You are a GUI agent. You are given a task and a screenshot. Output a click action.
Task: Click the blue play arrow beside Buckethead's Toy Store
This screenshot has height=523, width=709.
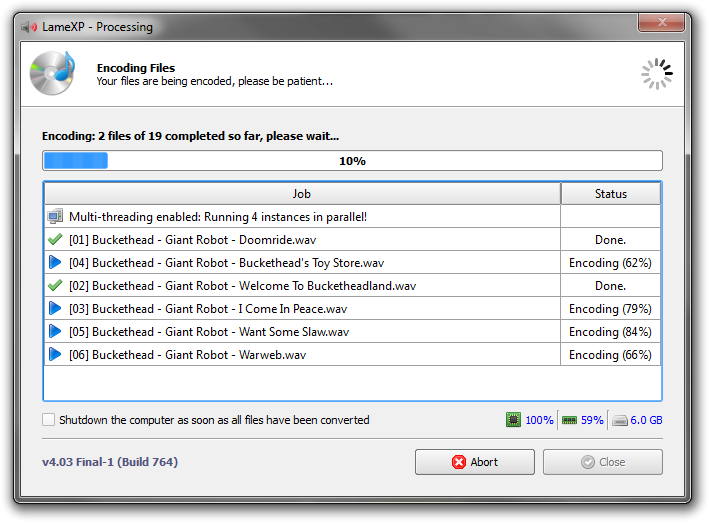(55, 263)
